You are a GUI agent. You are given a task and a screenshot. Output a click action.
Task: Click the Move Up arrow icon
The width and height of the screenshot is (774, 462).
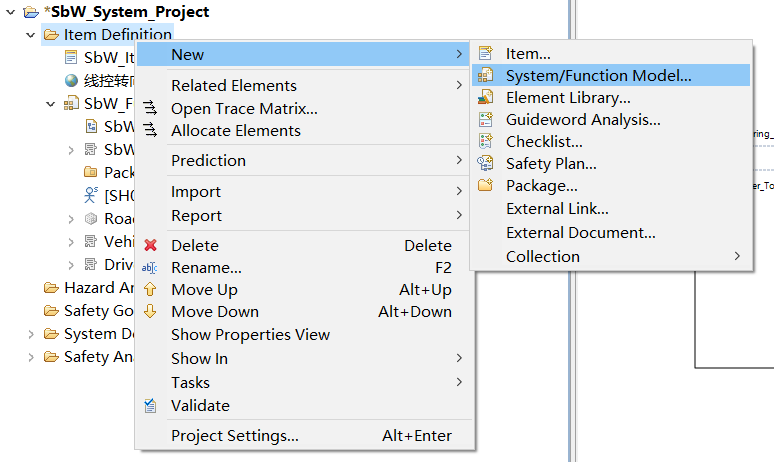[150, 289]
